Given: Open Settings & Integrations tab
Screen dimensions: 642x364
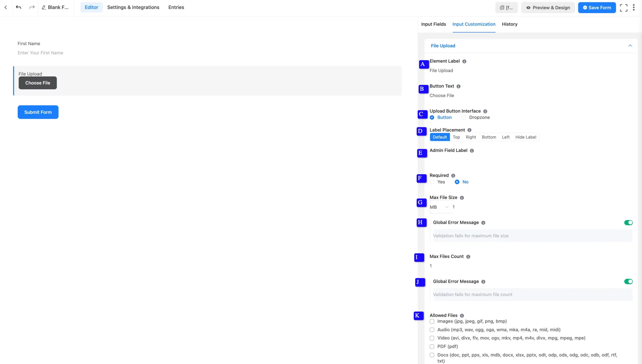Looking at the screenshot, I should [x=133, y=7].
